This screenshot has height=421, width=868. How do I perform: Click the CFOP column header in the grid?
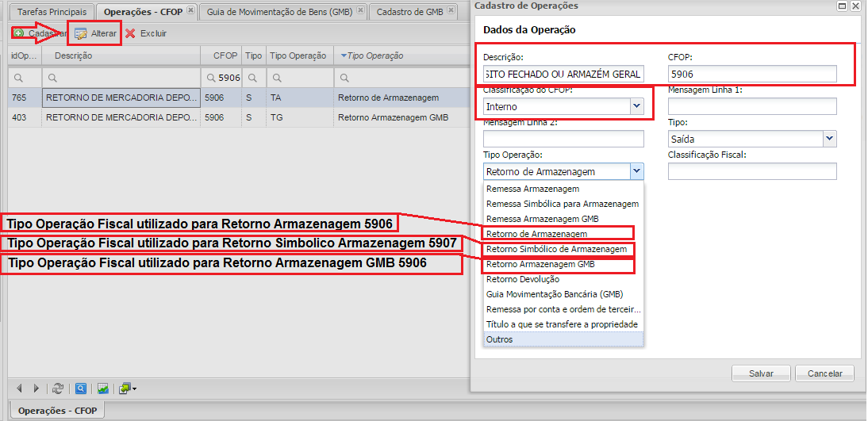[x=221, y=55]
